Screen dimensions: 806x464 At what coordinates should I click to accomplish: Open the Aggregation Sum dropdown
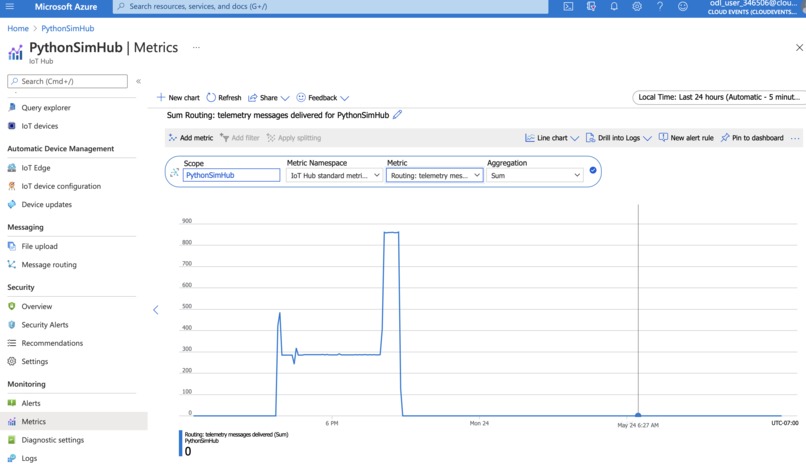coord(535,175)
